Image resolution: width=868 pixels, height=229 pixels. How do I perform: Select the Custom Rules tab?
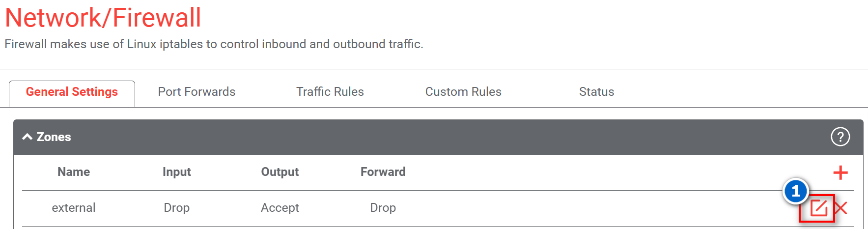[463, 92]
